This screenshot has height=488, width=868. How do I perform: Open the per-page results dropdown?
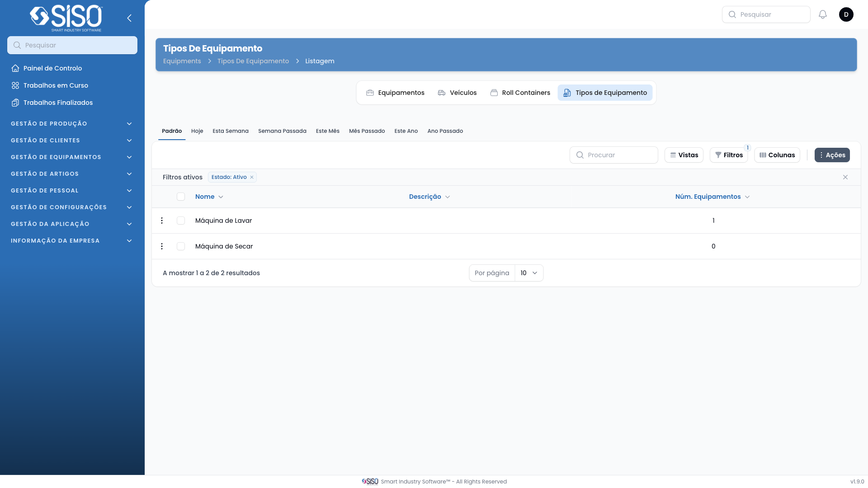[529, 273]
